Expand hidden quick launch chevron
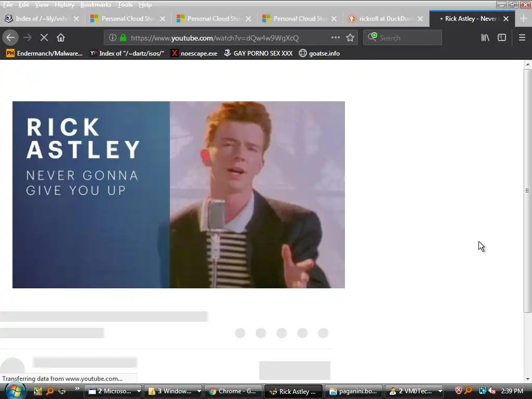The image size is (532, 399). pyautogui.click(x=77, y=389)
